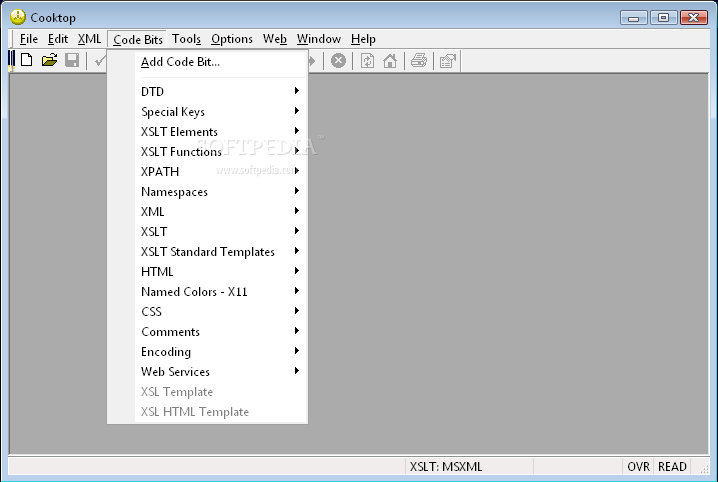The image size is (718, 482).
Task: Open the XML menu in menu bar
Action: [89, 39]
